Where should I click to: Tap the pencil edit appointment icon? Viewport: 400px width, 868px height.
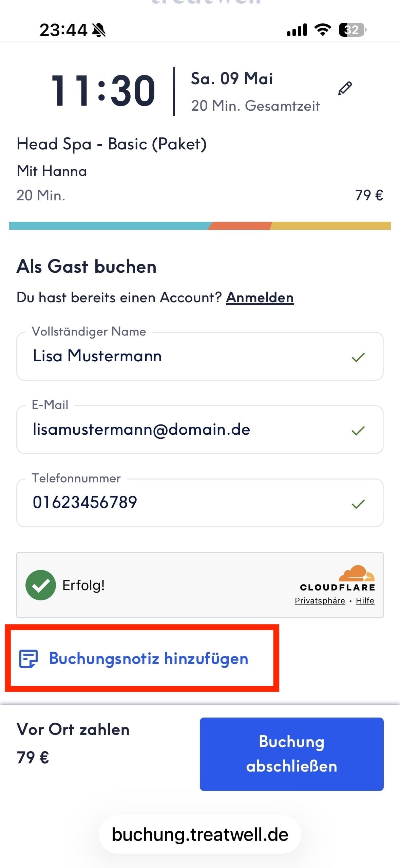pyautogui.click(x=345, y=89)
